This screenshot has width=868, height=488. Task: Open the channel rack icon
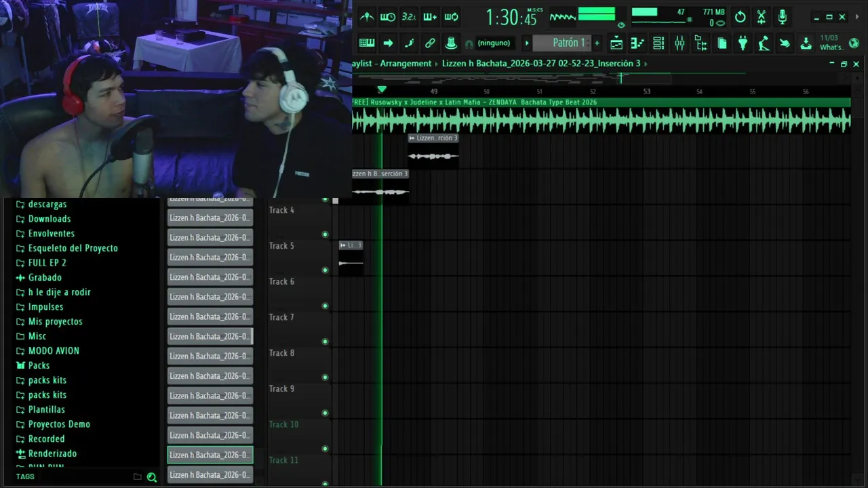pos(658,43)
